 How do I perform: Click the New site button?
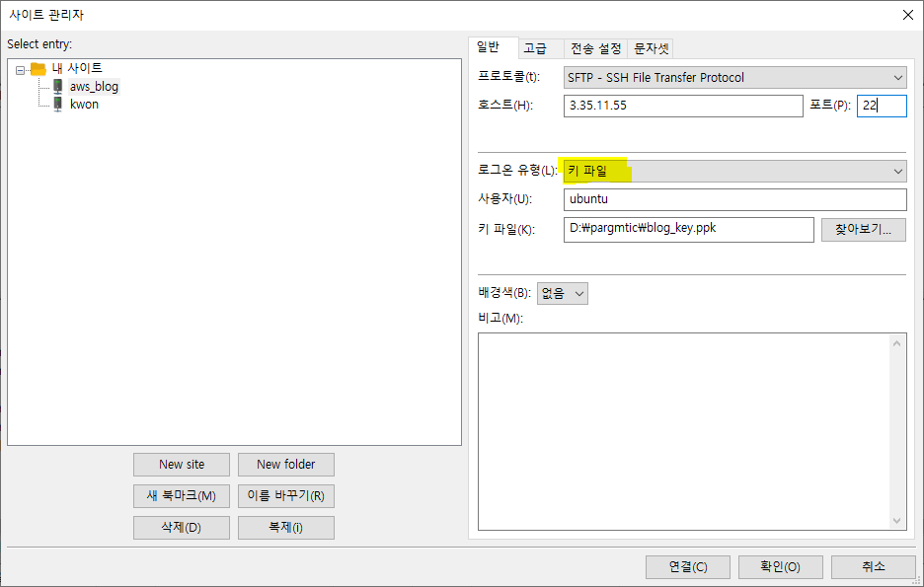(182, 465)
